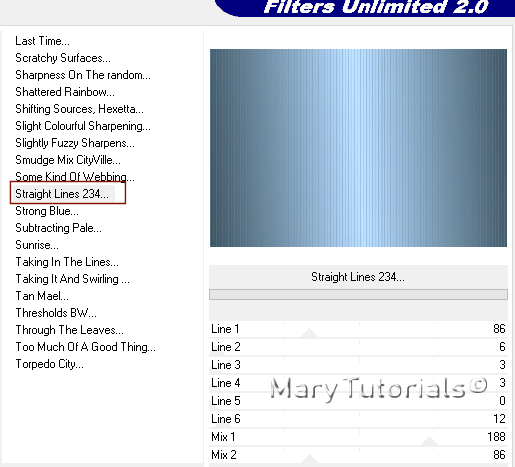Screen dimensions: 515x467
Task: Select 'Slightly Fuzzy Sharpens...' filter
Action: 75,143
